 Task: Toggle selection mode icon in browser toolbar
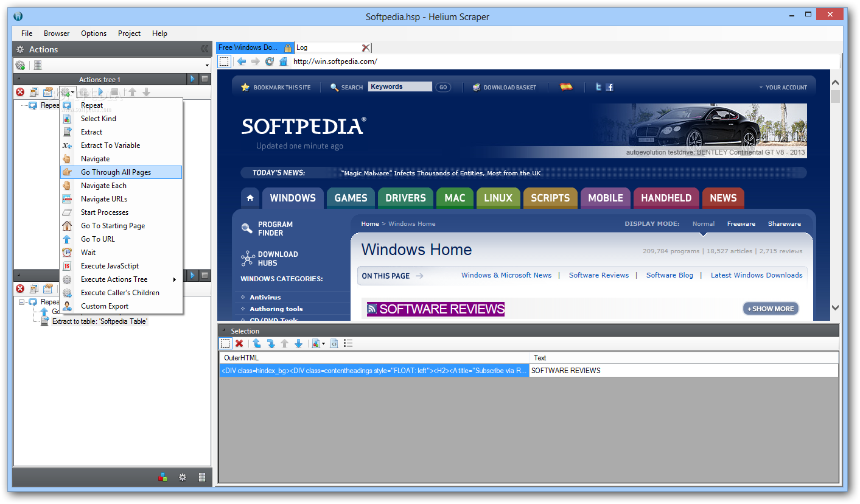(225, 61)
